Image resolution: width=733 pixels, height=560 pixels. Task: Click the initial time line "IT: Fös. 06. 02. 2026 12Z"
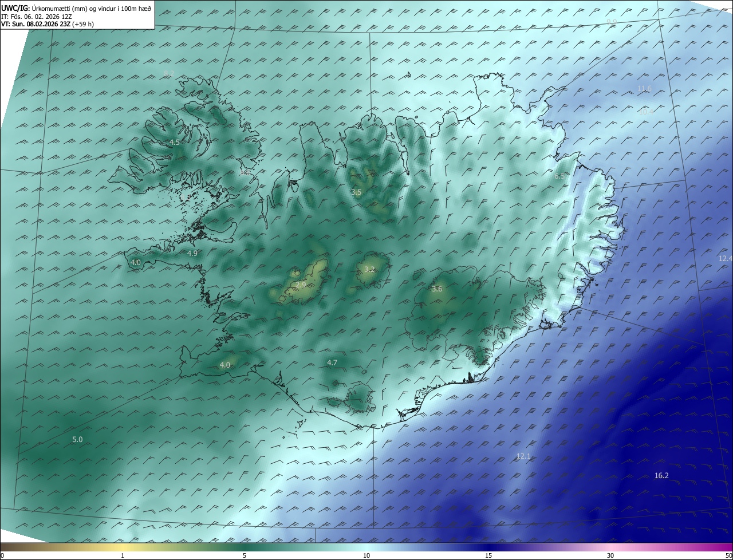click(x=36, y=16)
